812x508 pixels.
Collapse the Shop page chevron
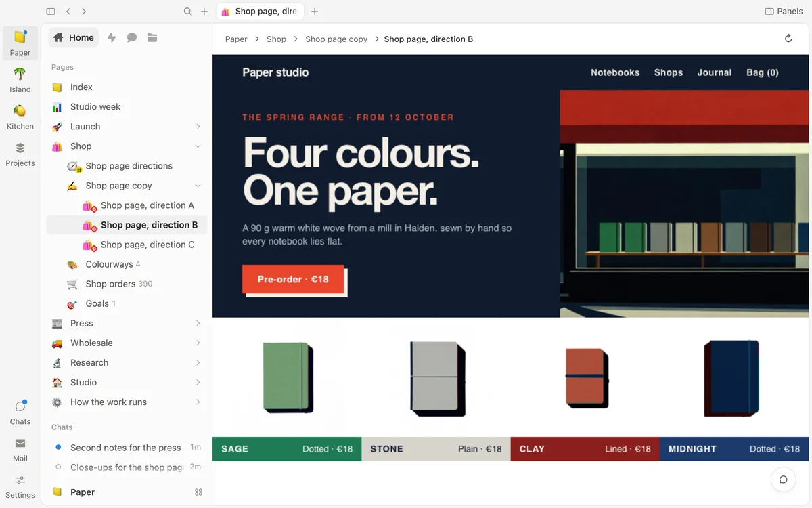click(x=198, y=146)
